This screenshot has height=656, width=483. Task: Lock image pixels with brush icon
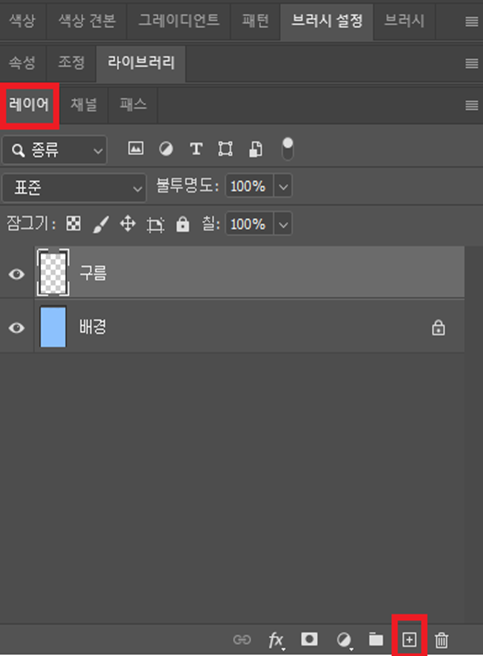click(101, 224)
